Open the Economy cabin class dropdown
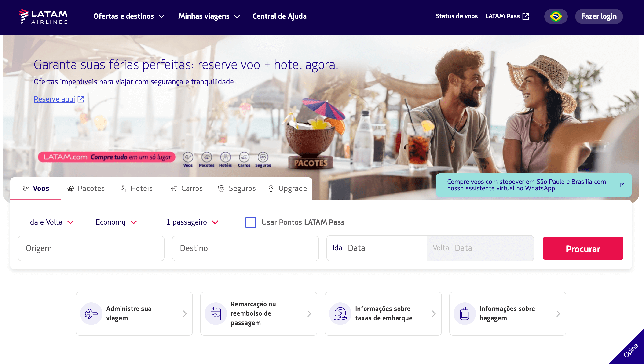The width and height of the screenshot is (644, 364). coord(116,222)
